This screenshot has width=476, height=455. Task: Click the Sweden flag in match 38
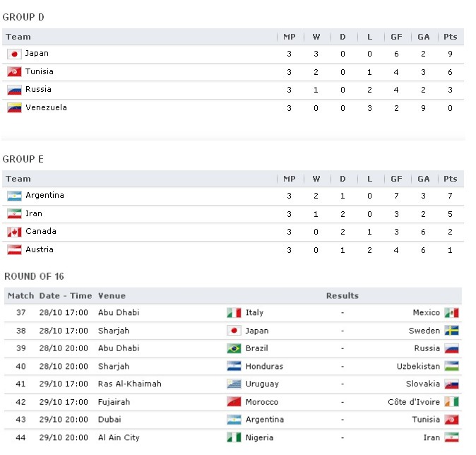pyautogui.click(x=452, y=331)
